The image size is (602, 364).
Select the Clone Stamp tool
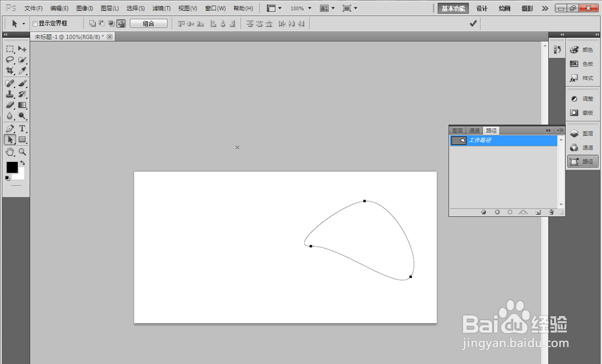click(x=10, y=94)
